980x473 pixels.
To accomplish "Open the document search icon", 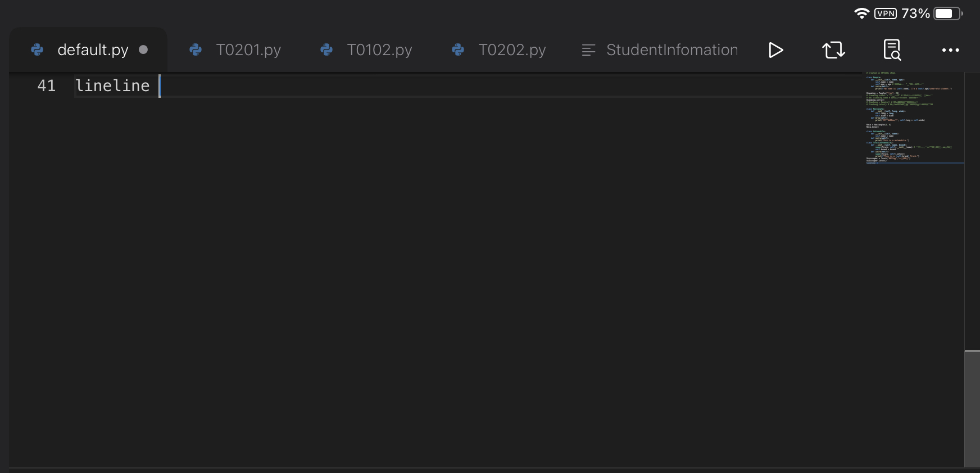I will point(892,50).
